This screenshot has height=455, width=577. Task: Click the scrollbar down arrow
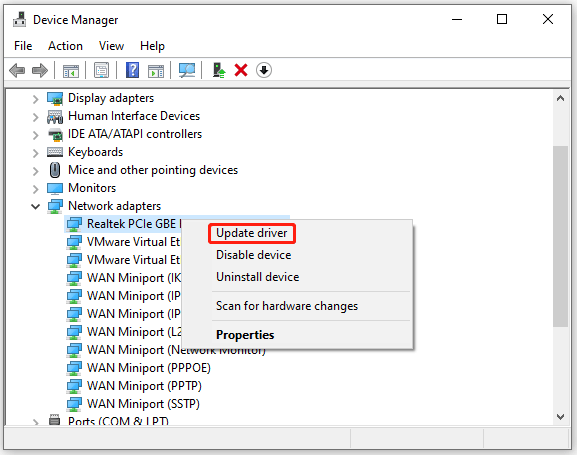tap(560, 417)
